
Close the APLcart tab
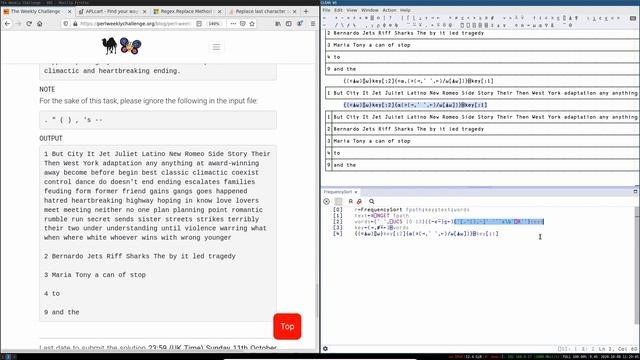point(144,11)
